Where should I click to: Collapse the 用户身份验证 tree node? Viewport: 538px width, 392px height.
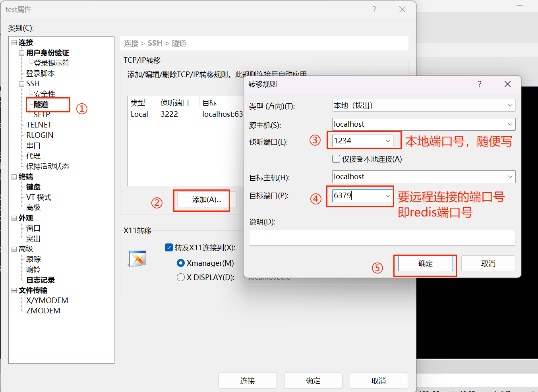[22, 53]
